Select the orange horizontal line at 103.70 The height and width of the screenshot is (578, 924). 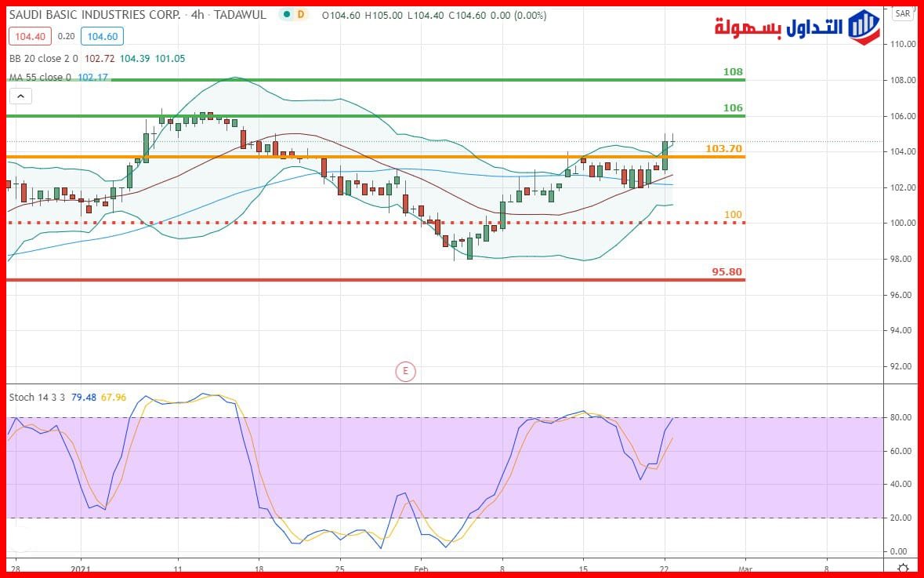[x=375, y=156]
